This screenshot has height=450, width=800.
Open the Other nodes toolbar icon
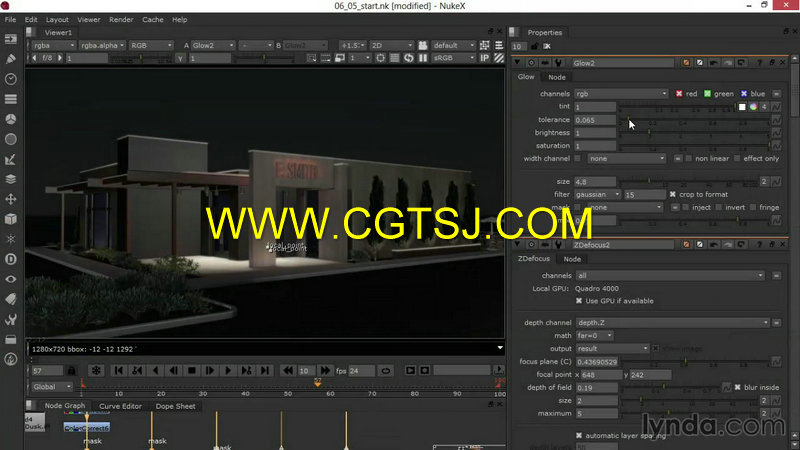11,339
